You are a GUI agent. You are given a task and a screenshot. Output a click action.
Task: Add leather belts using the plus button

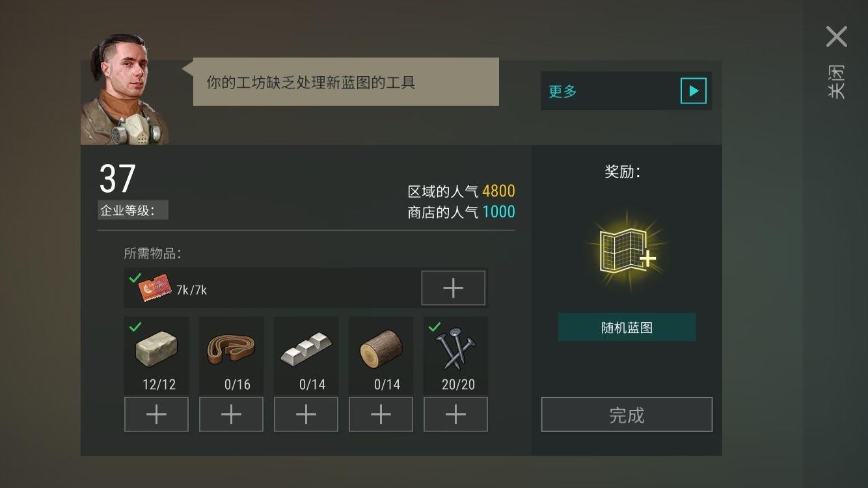point(231,414)
